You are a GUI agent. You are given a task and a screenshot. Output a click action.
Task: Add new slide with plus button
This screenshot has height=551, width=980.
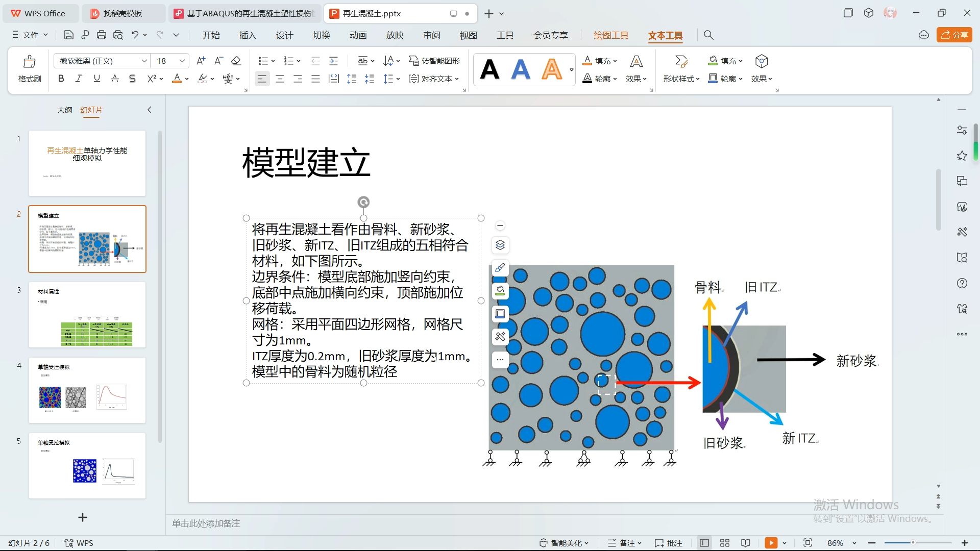[x=82, y=517]
